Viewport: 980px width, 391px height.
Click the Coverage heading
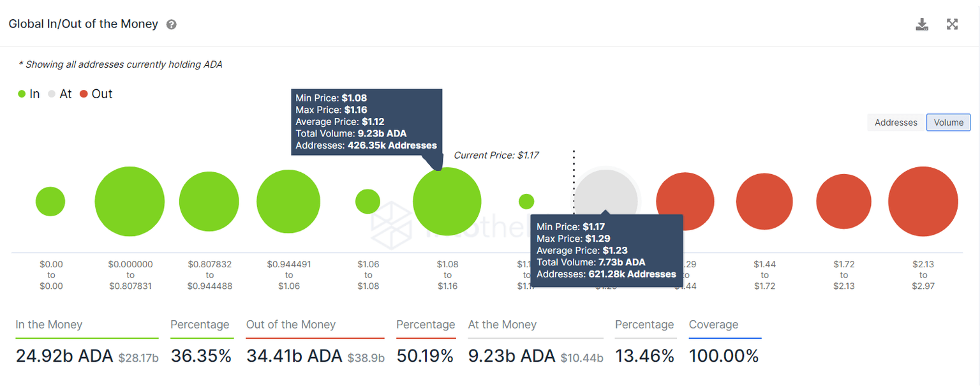[713, 325]
